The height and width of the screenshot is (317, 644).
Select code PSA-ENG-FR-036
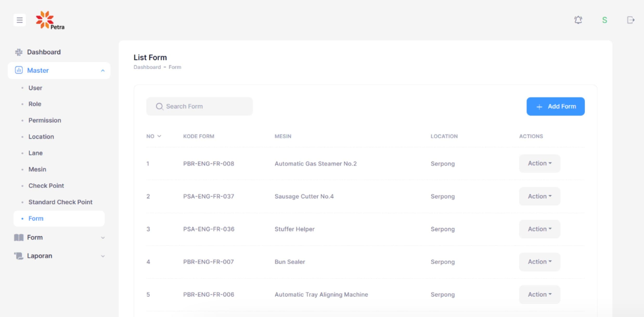[x=209, y=229]
